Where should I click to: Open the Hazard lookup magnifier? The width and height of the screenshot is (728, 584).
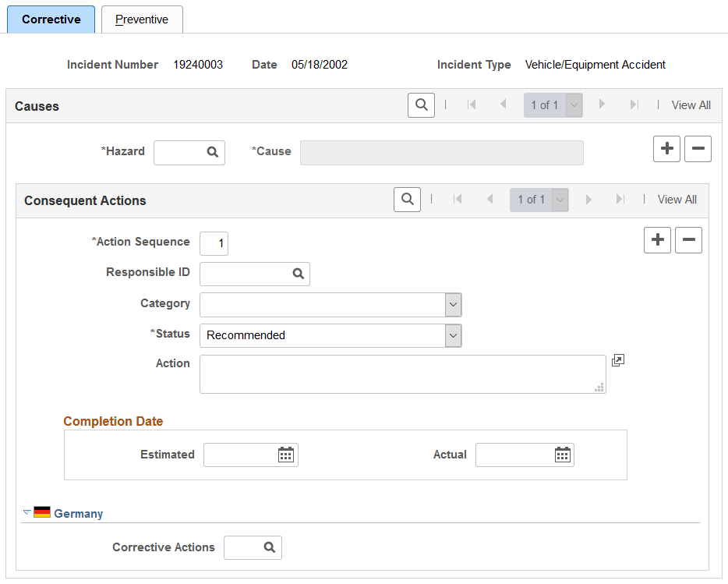[x=213, y=152]
